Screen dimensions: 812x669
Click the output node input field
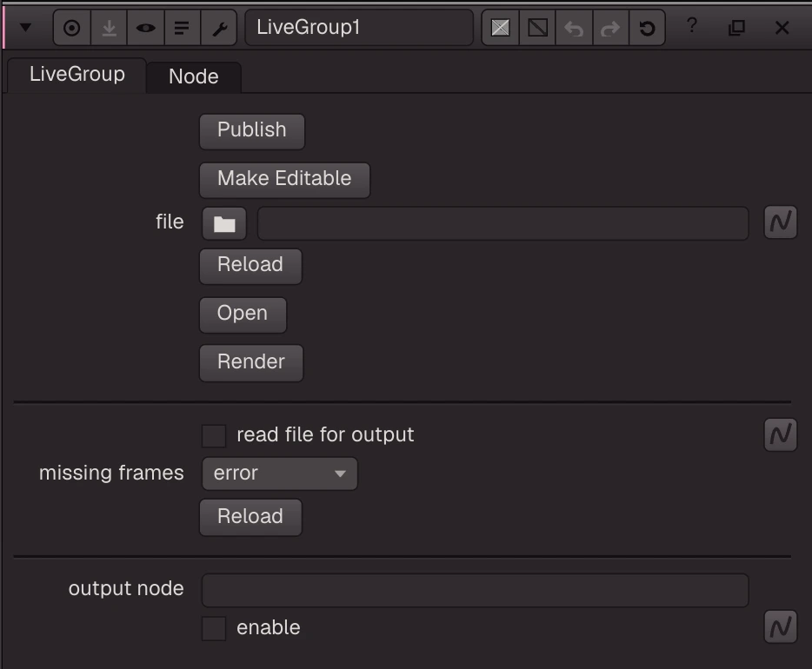pos(475,590)
